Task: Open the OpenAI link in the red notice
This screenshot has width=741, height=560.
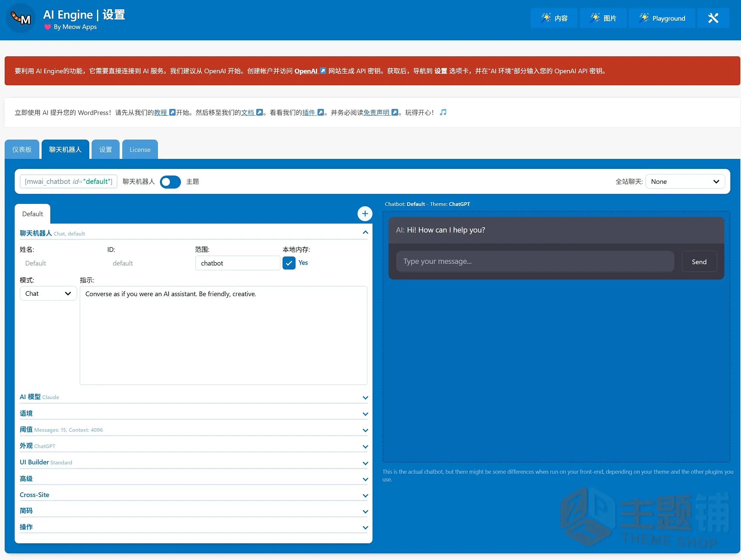Action: click(x=306, y=71)
